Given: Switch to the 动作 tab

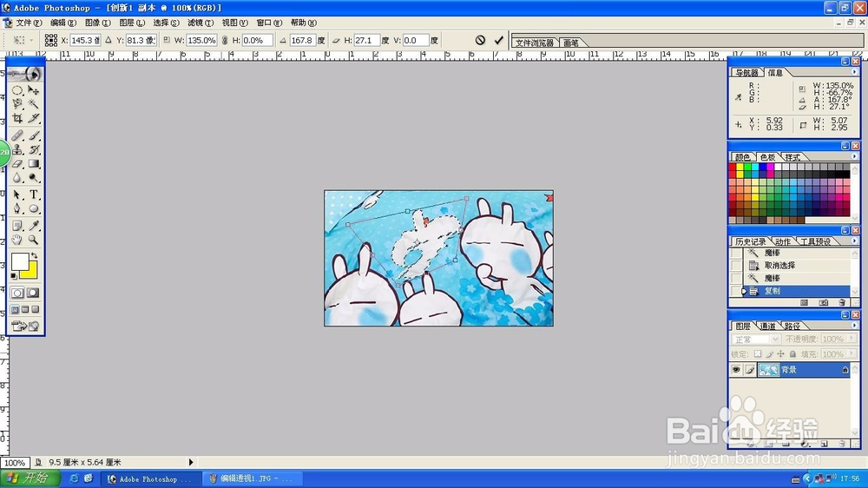Looking at the screenshot, I should coord(783,241).
